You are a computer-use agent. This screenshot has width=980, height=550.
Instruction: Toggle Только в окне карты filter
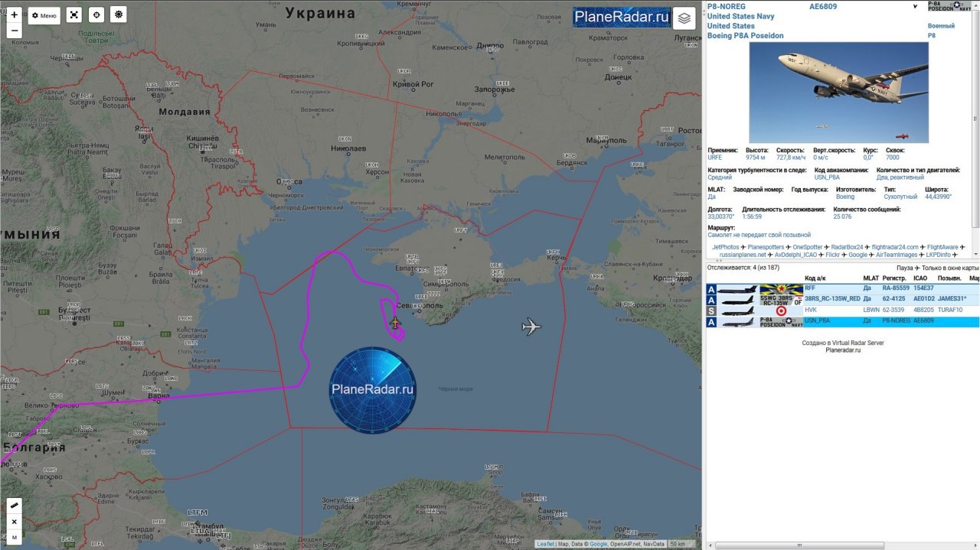950,268
